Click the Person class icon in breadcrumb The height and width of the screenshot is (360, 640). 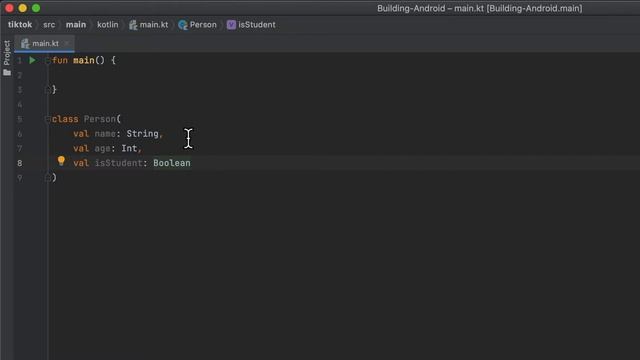coord(183,25)
